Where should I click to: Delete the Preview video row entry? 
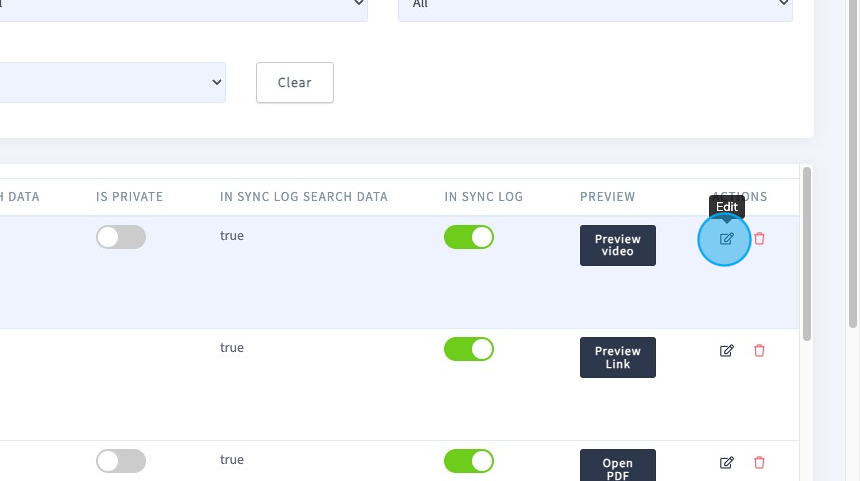tap(759, 239)
